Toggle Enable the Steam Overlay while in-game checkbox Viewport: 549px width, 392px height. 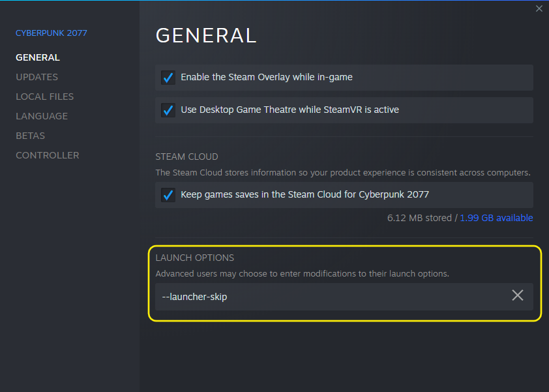click(168, 78)
